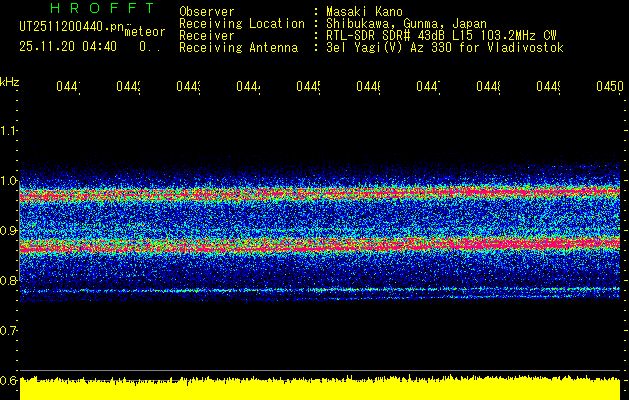Click the 0.8 frequency axis label
Viewport: 629px width, 400px height.
click(10, 281)
